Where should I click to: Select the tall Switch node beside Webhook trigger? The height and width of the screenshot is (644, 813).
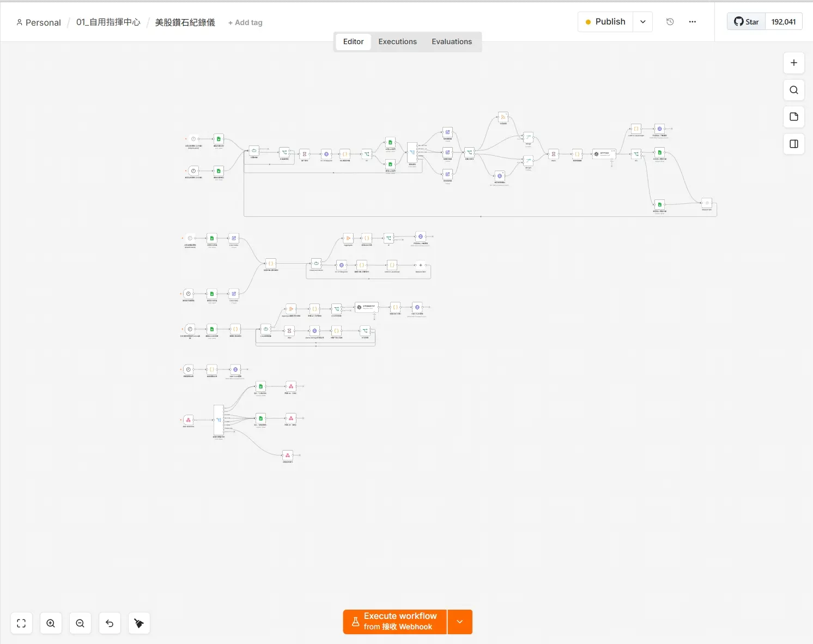click(x=219, y=420)
